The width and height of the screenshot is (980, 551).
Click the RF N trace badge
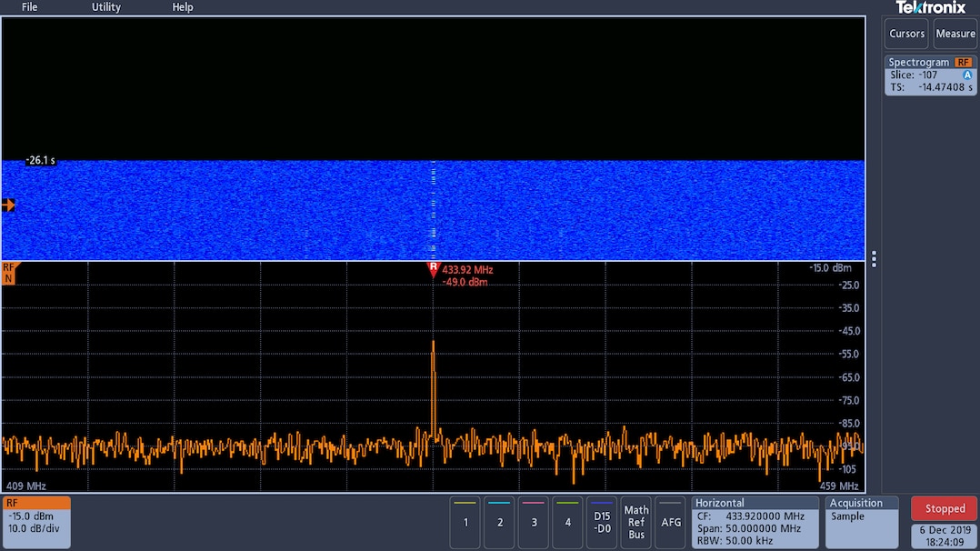point(9,273)
